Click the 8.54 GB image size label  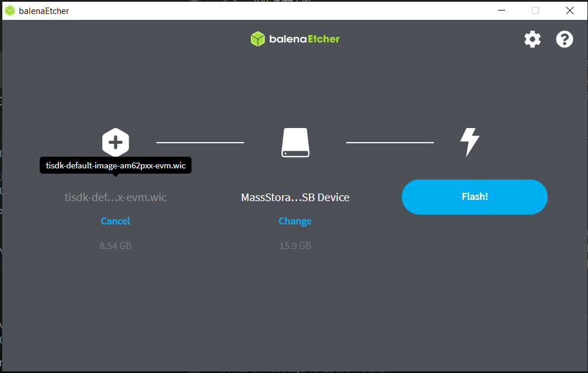[x=115, y=246]
